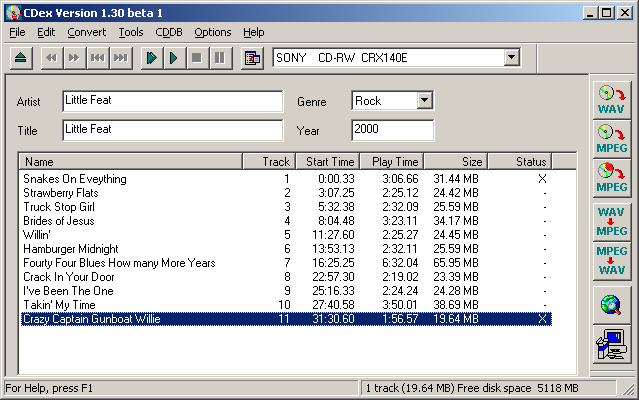Sort by the Start Time column header
This screenshot has width=639, height=400.
click(328, 162)
